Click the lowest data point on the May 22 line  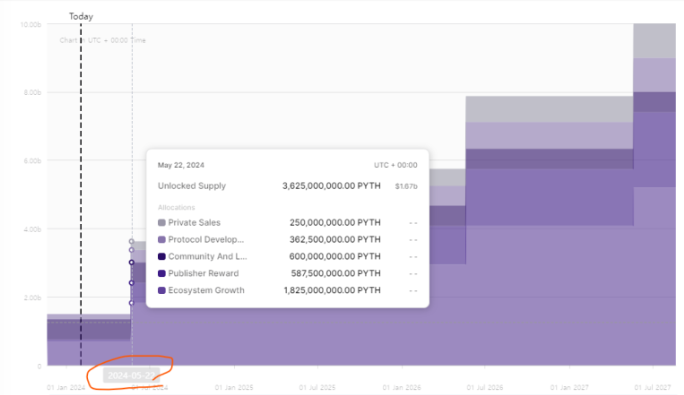131,303
